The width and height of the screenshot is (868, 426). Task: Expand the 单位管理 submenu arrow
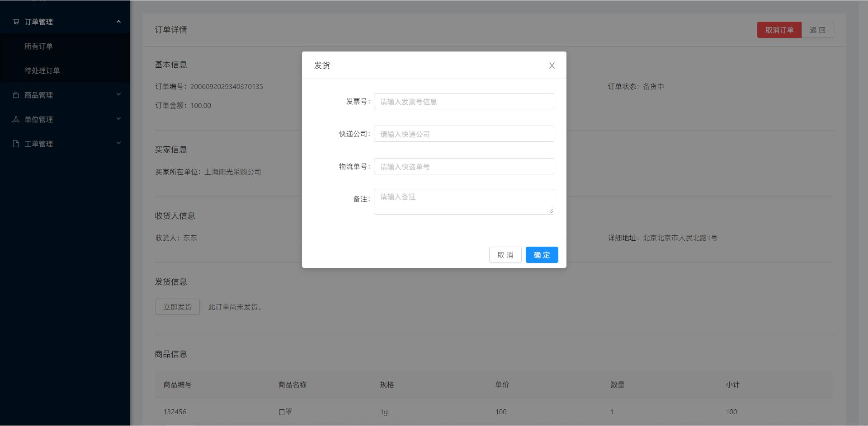point(118,119)
